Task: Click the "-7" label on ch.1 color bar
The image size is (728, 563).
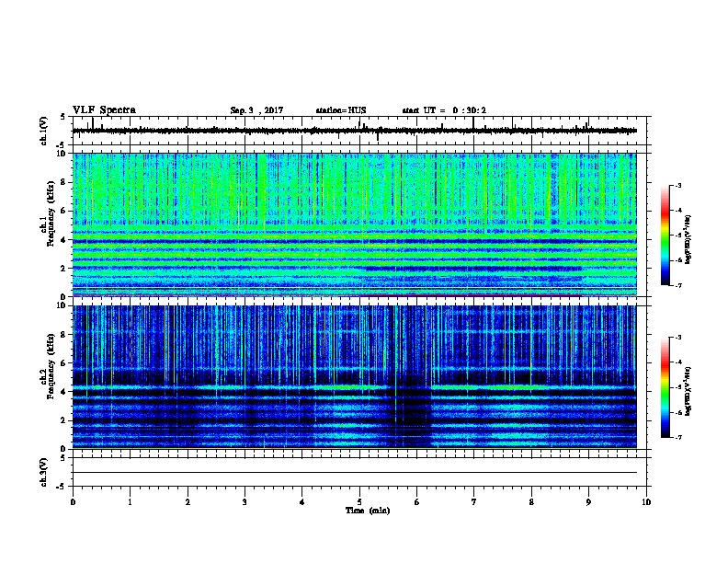Action: coord(677,285)
